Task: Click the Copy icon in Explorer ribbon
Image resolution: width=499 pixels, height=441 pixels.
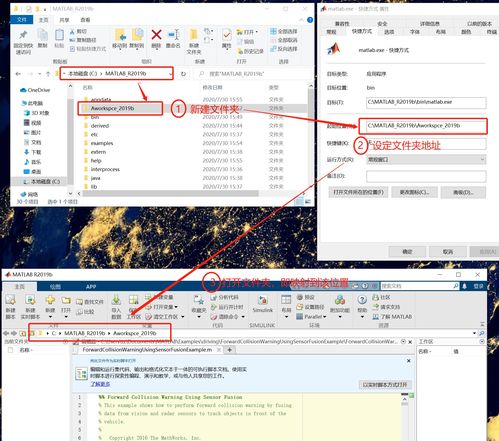Action: tap(42, 35)
